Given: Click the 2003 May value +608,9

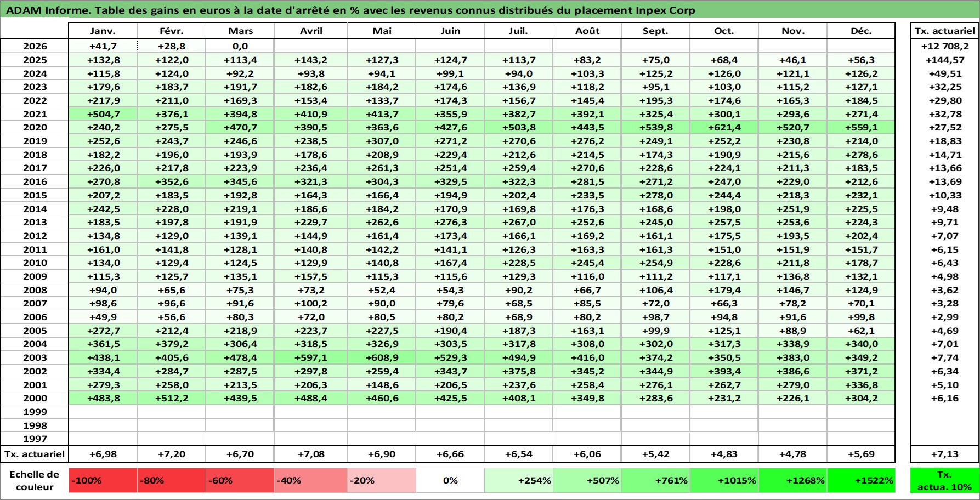Looking at the screenshot, I should click(382, 357).
